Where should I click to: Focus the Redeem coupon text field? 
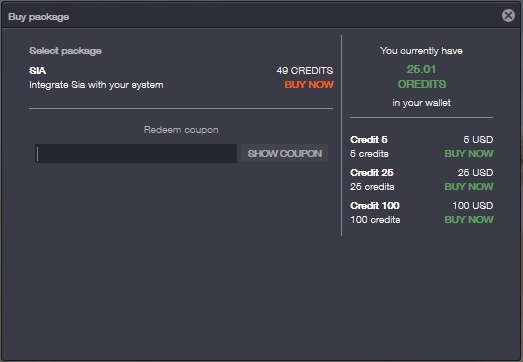coord(136,153)
